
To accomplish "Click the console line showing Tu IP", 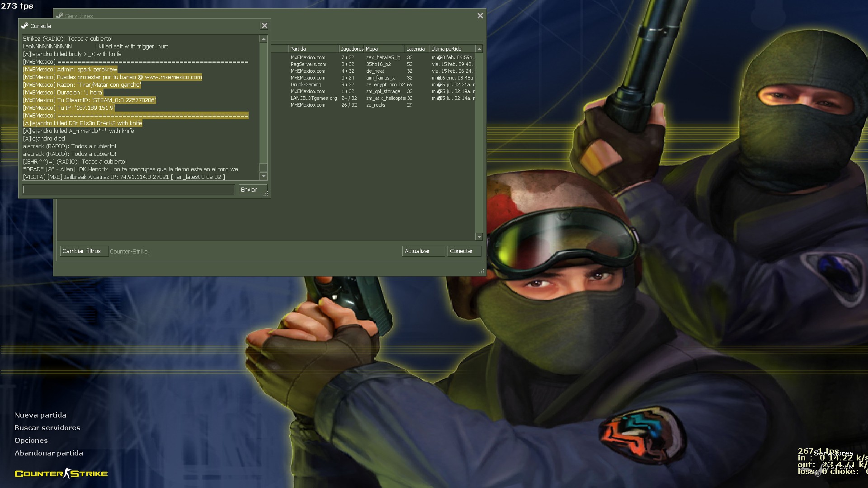I will [x=69, y=108].
